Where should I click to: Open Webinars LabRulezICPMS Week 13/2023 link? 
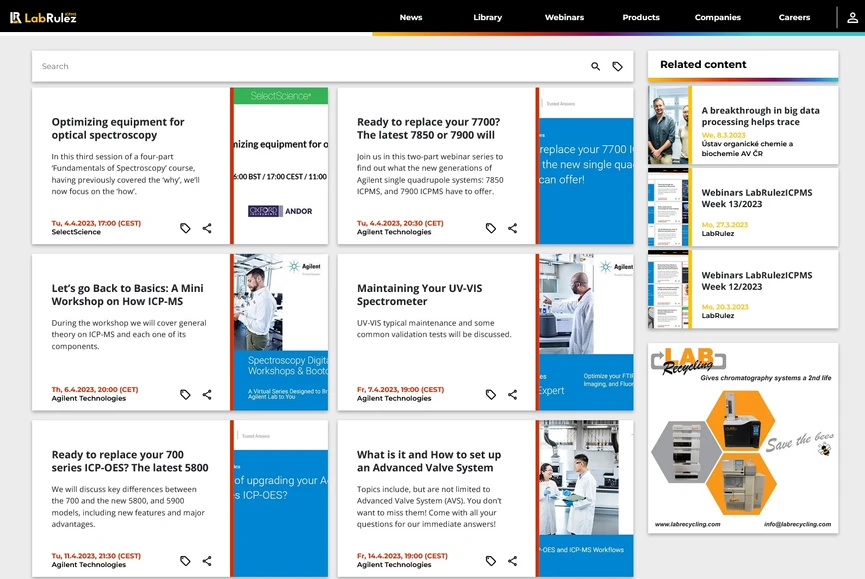click(756, 198)
